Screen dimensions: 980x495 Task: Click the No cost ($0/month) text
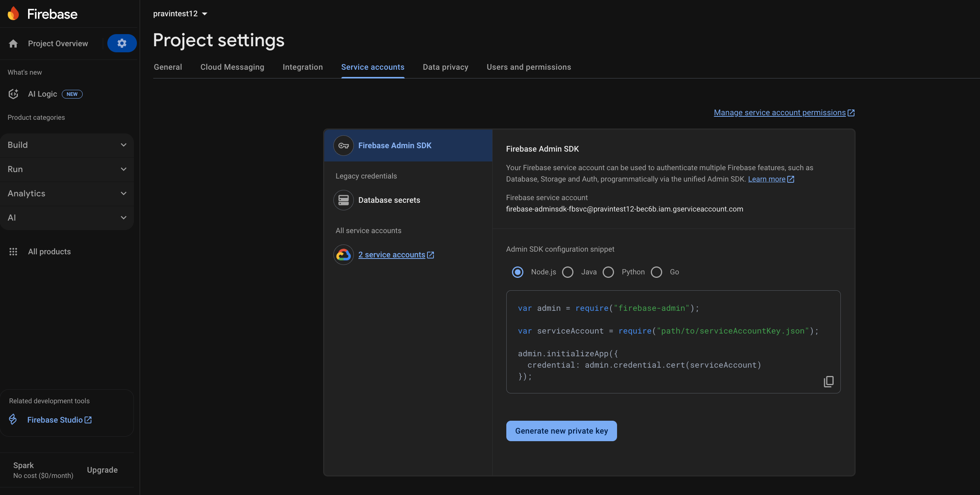(x=43, y=476)
